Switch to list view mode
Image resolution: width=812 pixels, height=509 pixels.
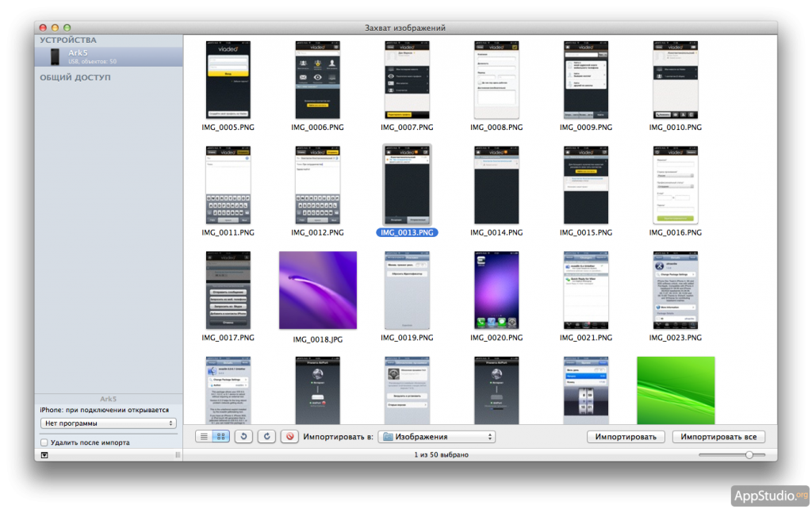(204, 437)
